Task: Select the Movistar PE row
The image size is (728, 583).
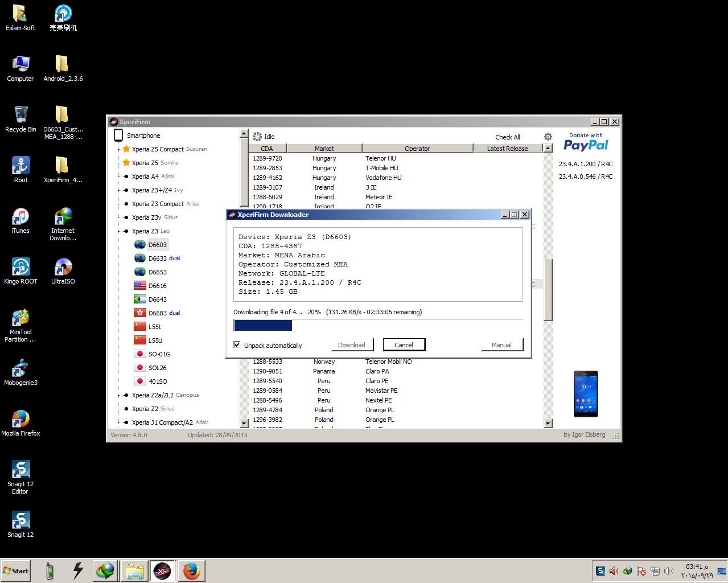Action: [x=396, y=391]
